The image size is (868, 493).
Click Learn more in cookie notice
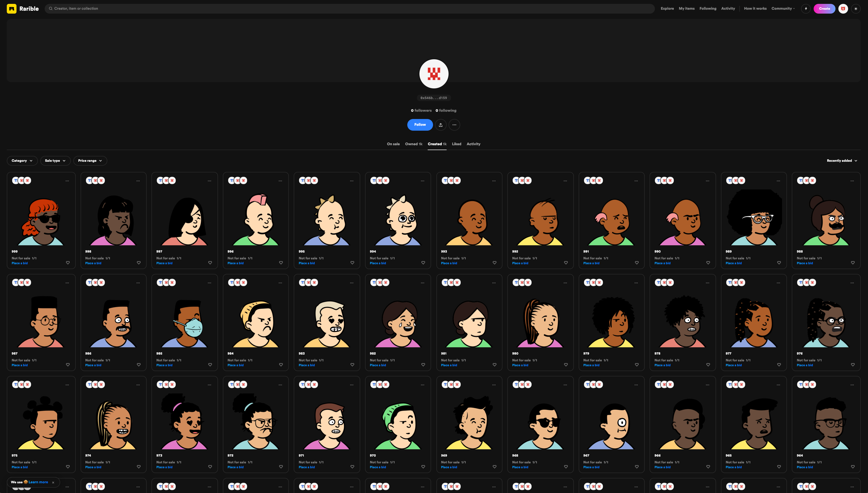click(38, 482)
